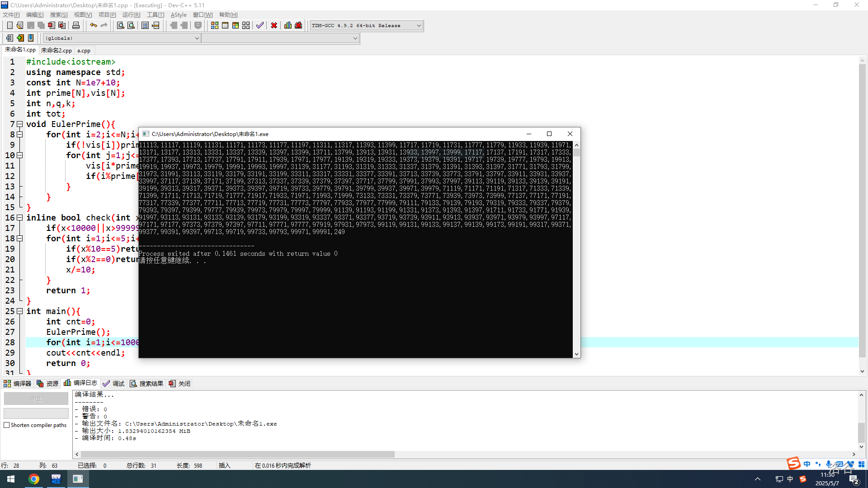Click the Undo arrow icon
This screenshot has height=488, width=868.
click(x=94, y=25)
